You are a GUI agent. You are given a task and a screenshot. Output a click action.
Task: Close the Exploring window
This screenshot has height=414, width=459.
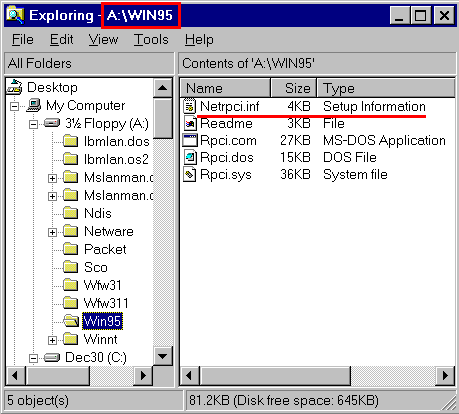click(444, 15)
